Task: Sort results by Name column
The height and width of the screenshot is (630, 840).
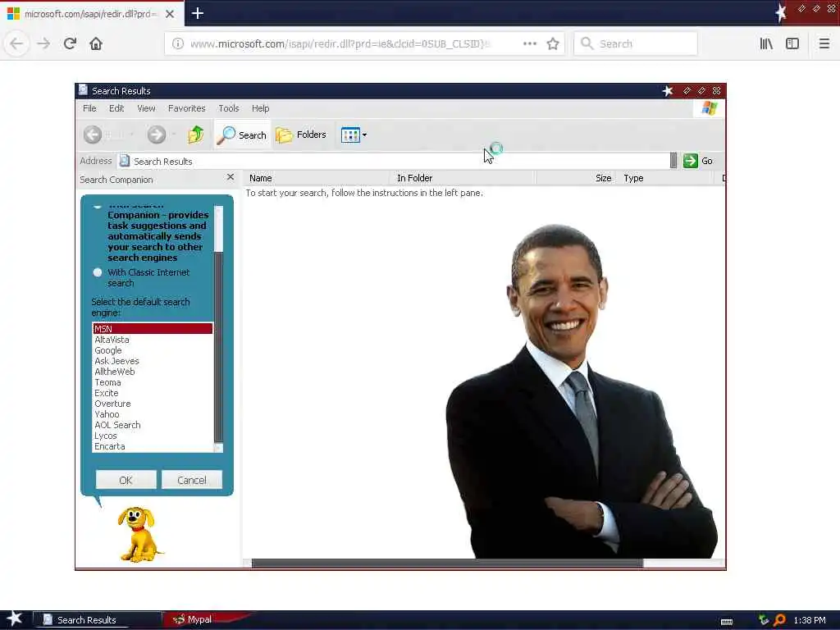Action: 317,178
